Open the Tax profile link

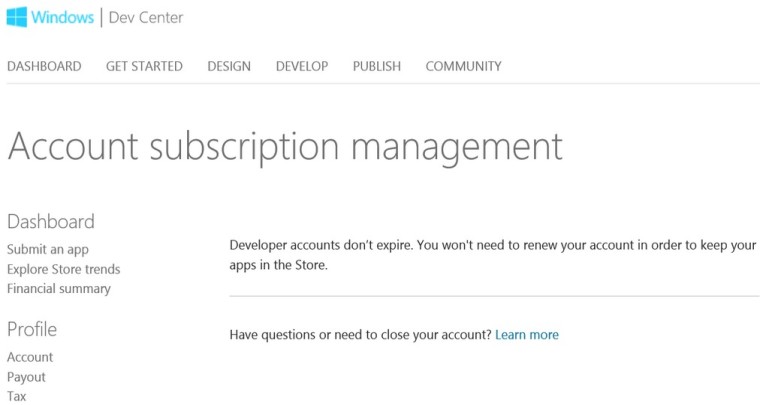(x=16, y=396)
